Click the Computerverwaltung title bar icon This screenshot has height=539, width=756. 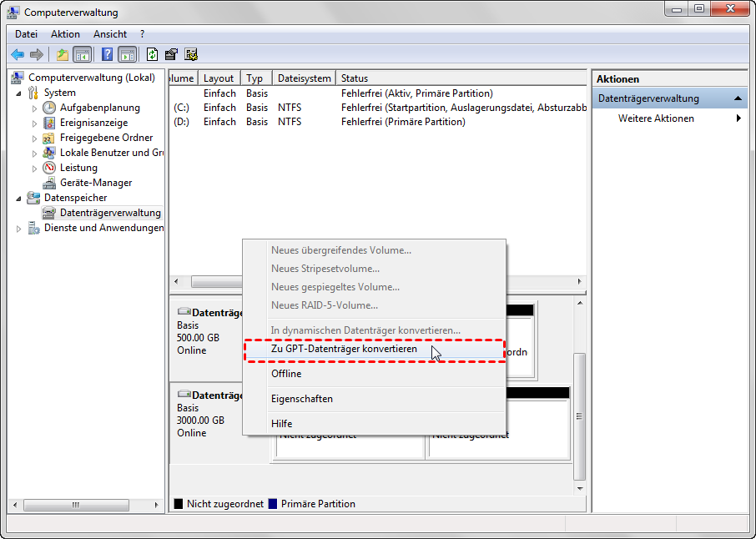point(13,13)
